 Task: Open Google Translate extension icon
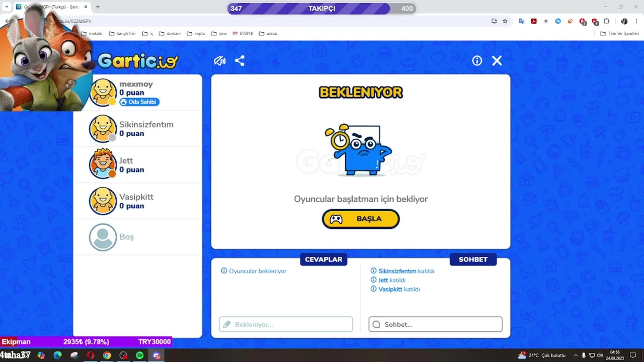522,21
